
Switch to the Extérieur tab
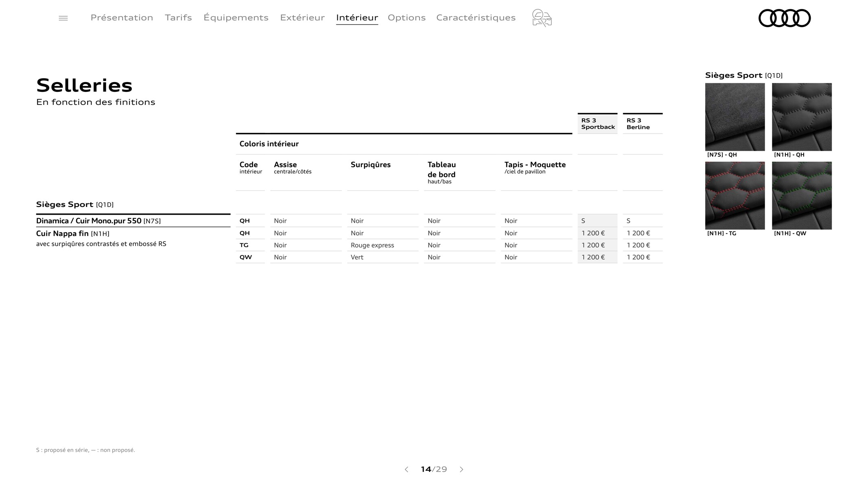coord(302,17)
